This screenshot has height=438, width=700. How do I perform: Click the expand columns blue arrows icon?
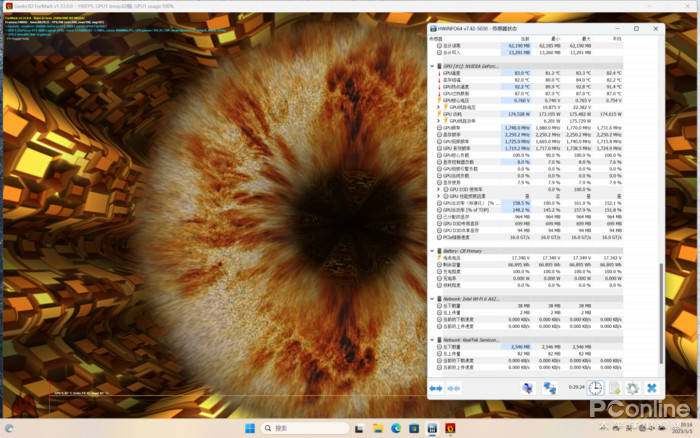[x=436, y=388]
